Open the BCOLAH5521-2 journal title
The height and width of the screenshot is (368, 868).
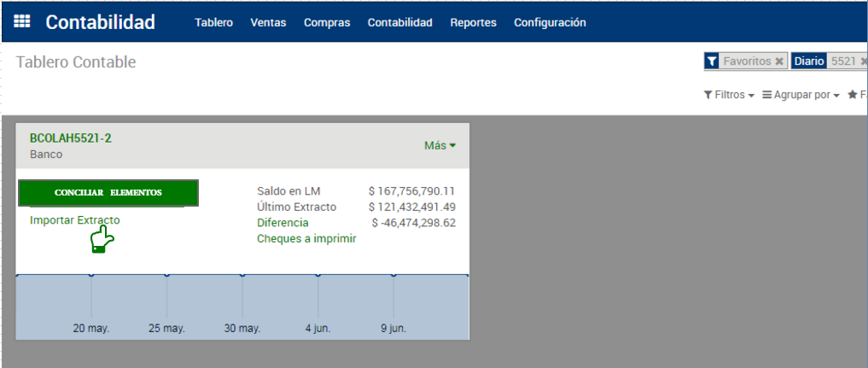[x=71, y=138]
